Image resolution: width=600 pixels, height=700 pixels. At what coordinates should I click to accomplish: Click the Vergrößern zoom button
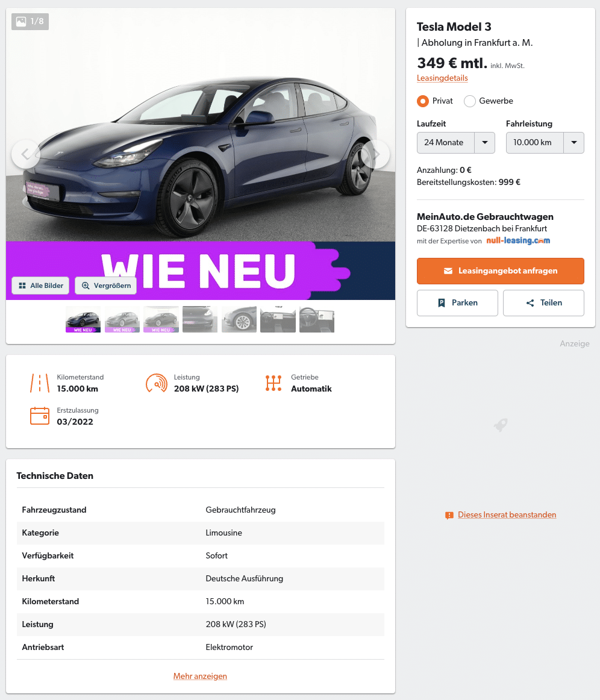pos(106,286)
